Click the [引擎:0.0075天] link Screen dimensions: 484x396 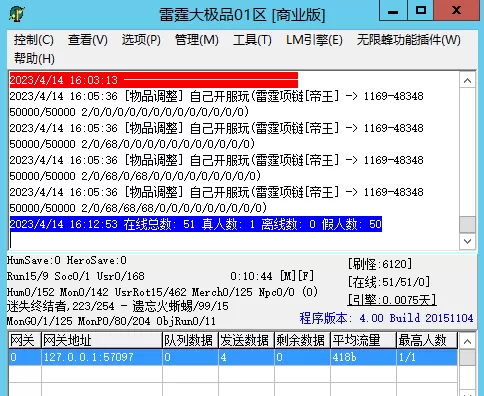click(x=392, y=300)
